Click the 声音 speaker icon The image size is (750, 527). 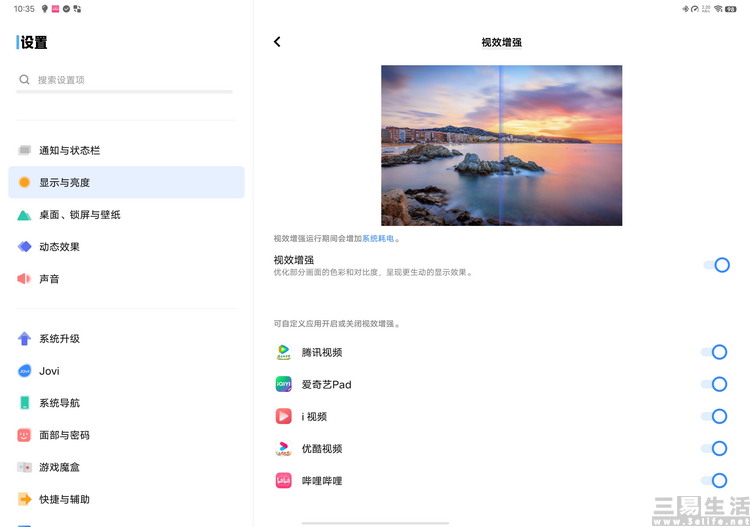pyautogui.click(x=24, y=279)
